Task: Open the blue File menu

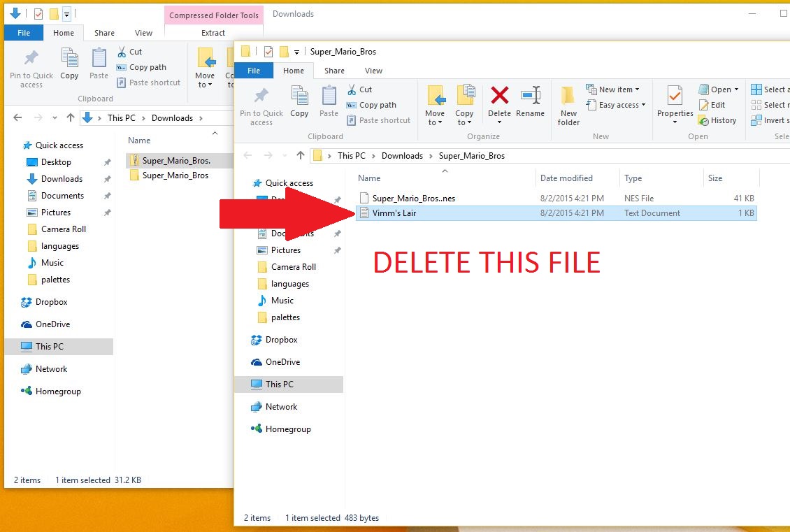Action: pyautogui.click(x=253, y=70)
